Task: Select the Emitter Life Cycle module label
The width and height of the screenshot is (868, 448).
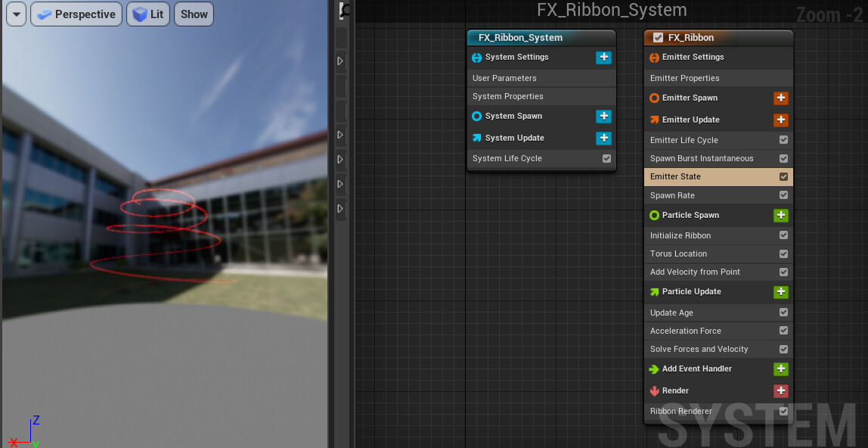Action: (684, 140)
